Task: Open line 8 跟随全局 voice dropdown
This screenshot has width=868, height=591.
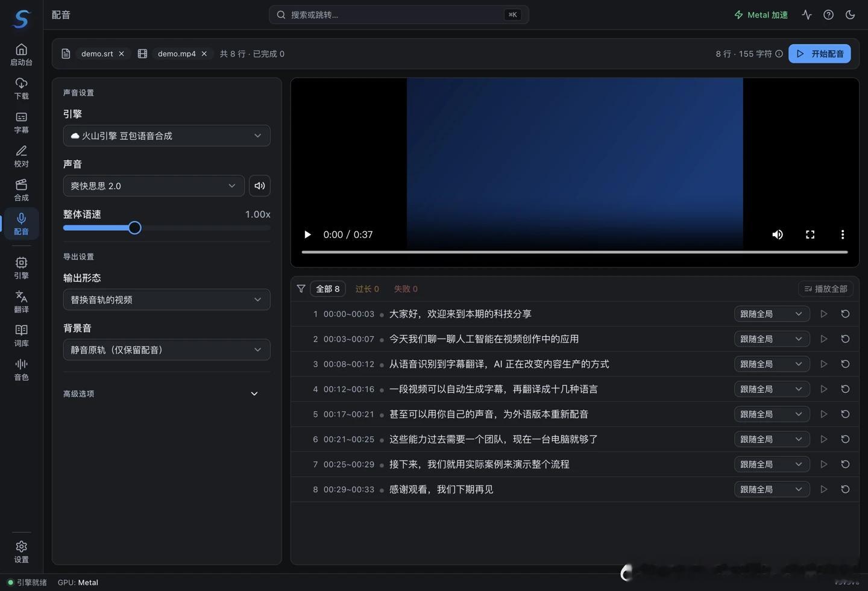Action: (x=772, y=489)
